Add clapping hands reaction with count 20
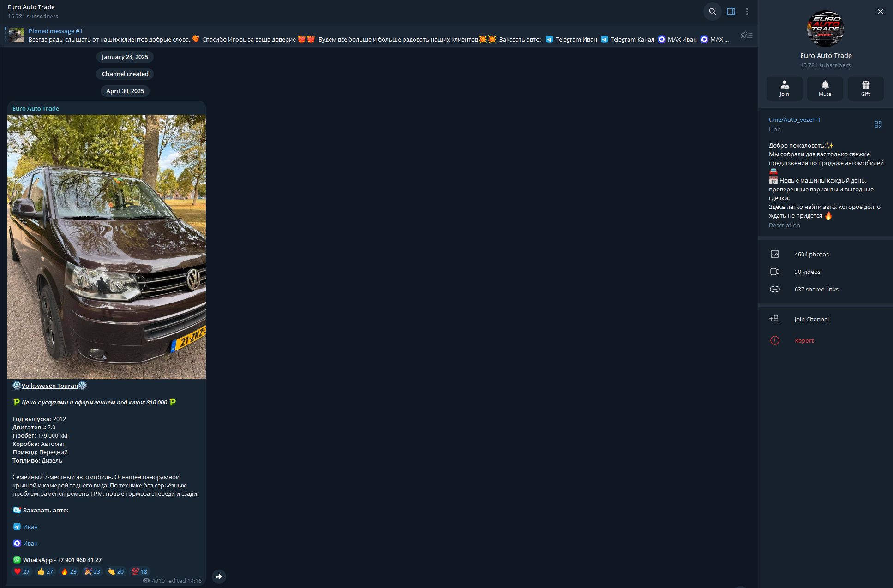The width and height of the screenshot is (893, 588). coord(116,571)
